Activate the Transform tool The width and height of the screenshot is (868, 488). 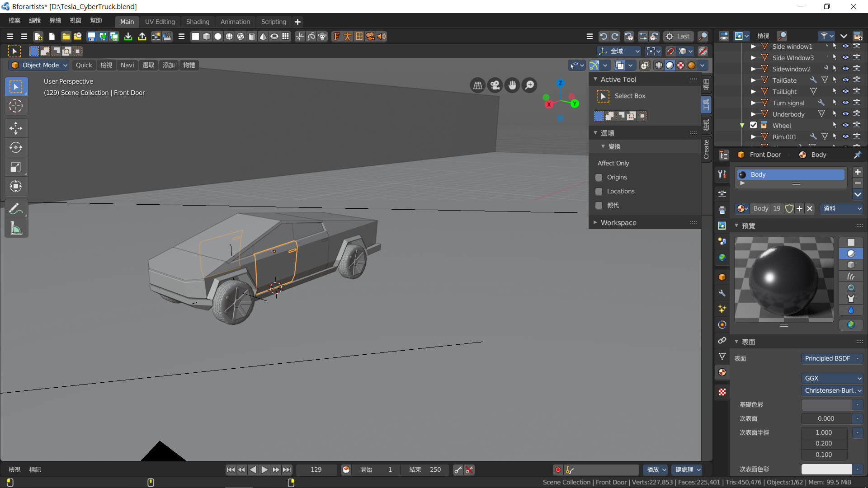pos(16,186)
